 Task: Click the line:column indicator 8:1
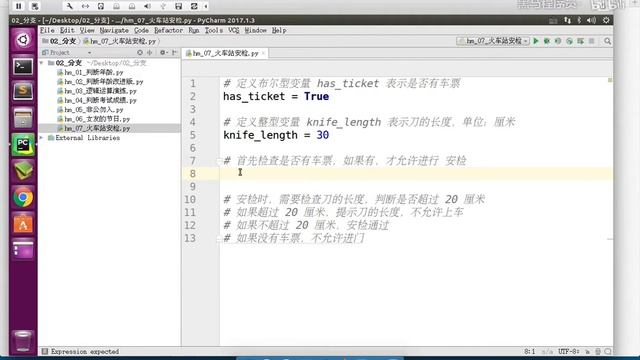[529, 351]
